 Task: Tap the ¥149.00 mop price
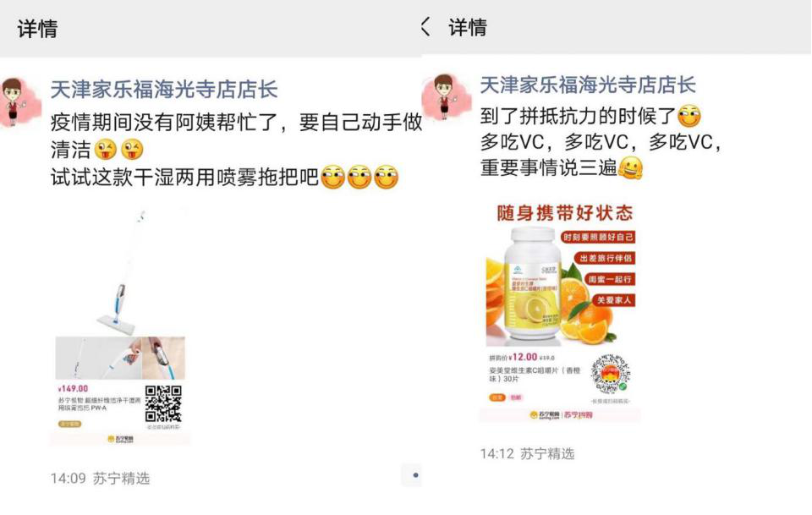[73, 389]
